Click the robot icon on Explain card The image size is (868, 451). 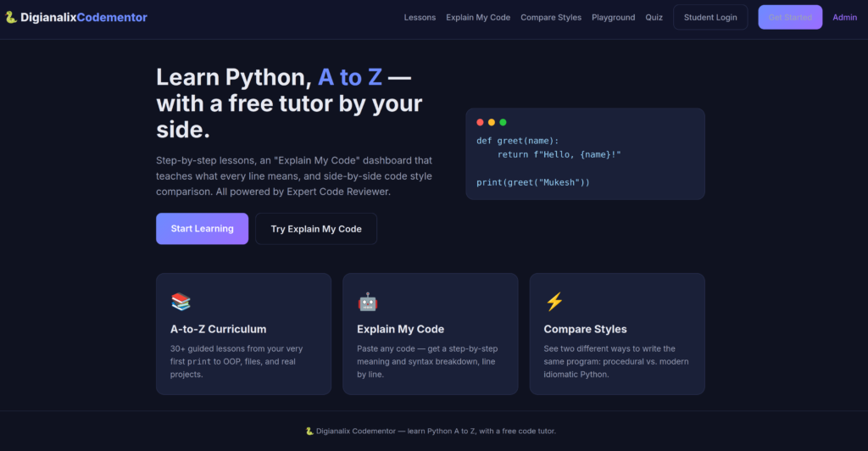368,302
